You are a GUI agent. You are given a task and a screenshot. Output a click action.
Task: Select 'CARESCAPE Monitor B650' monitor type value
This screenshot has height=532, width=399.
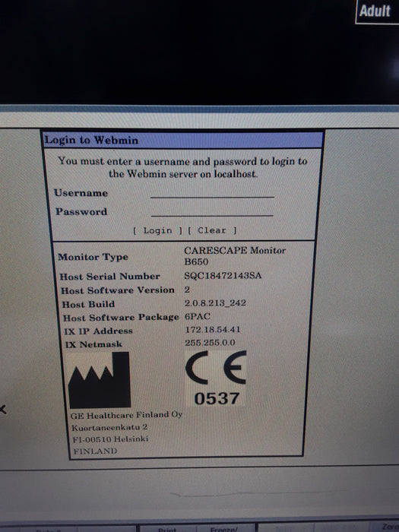[x=235, y=256]
